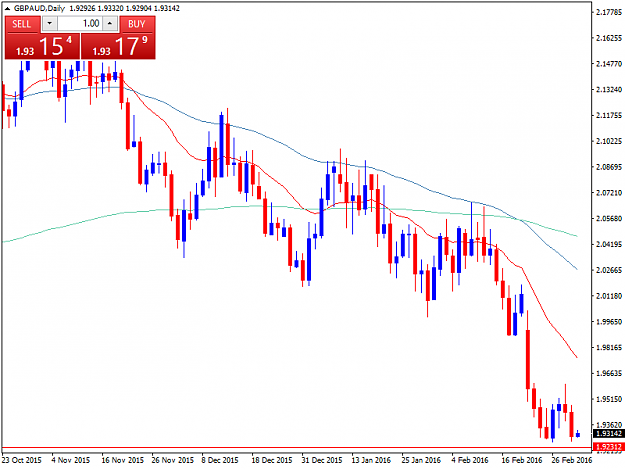Click the 1.99650 price scale label
625x469 pixels.
pos(609,322)
